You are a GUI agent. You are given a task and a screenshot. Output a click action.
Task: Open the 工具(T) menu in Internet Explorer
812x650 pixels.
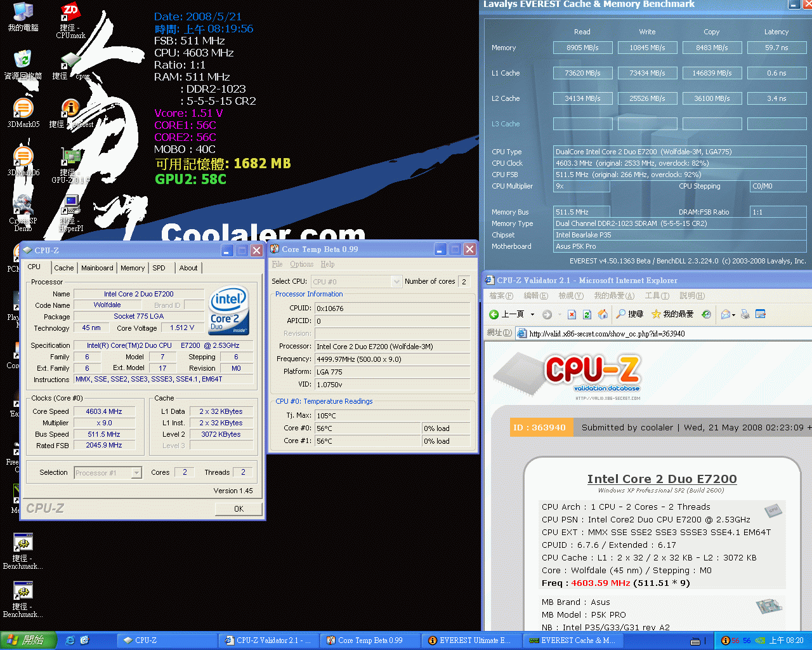[x=657, y=296]
